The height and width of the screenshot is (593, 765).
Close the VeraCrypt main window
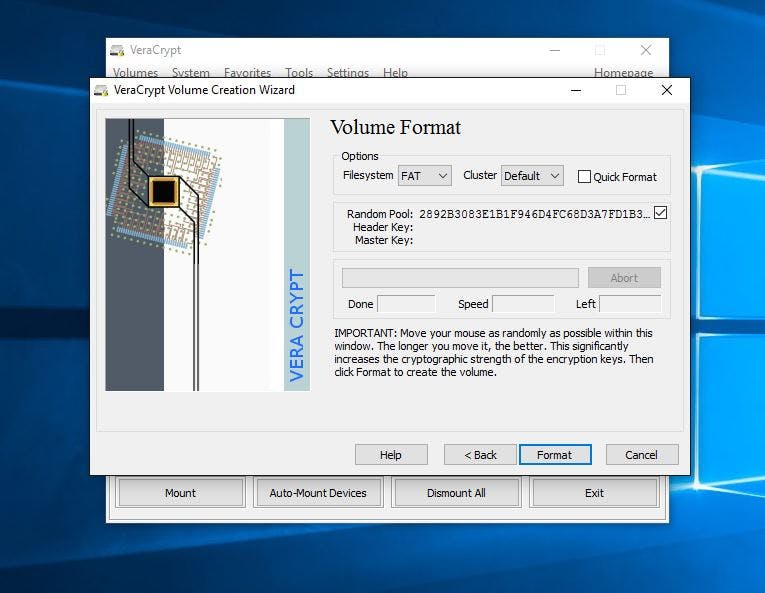[646, 50]
